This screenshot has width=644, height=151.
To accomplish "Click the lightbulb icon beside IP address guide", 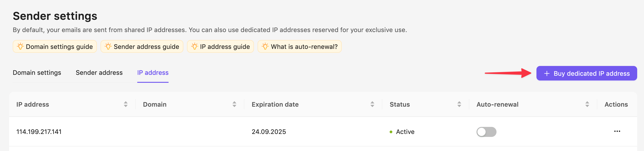I will point(194,47).
